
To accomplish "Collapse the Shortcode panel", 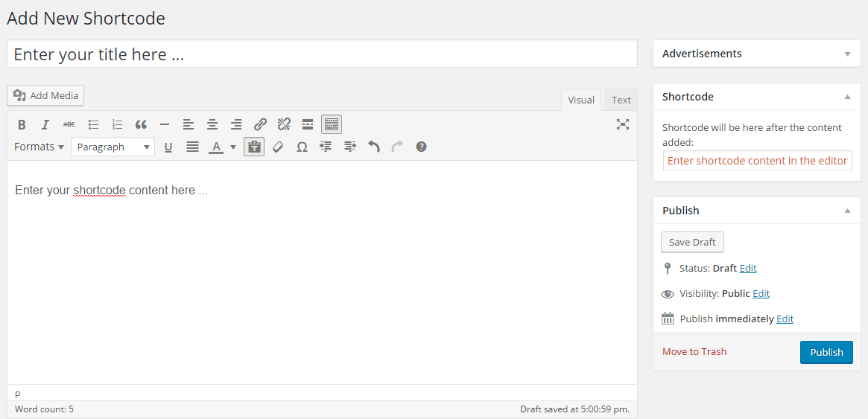I will (x=847, y=97).
